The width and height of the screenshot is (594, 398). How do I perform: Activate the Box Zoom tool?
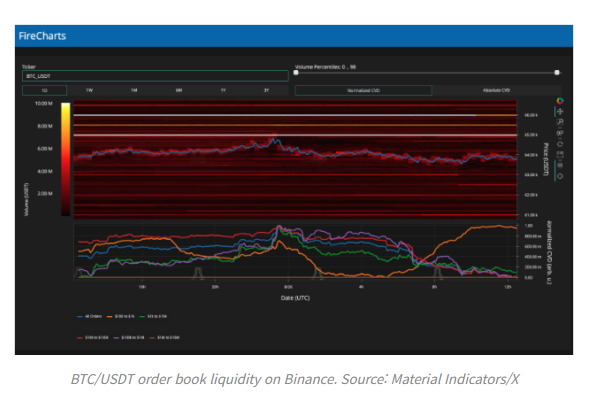click(x=560, y=122)
